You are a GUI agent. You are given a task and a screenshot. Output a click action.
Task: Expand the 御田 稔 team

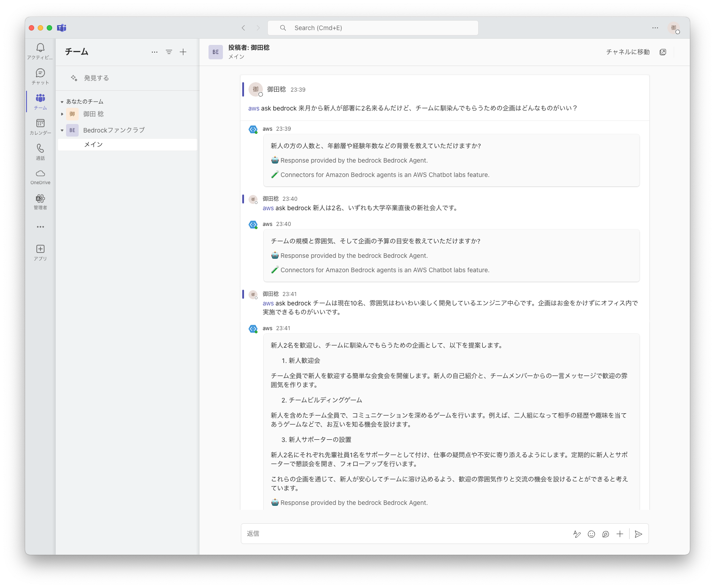(x=62, y=114)
